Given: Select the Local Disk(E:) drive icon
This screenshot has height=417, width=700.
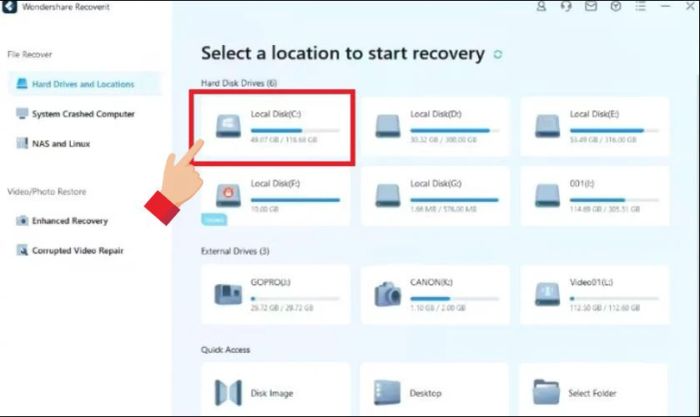Looking at the screenshot, I should [547, 126].
